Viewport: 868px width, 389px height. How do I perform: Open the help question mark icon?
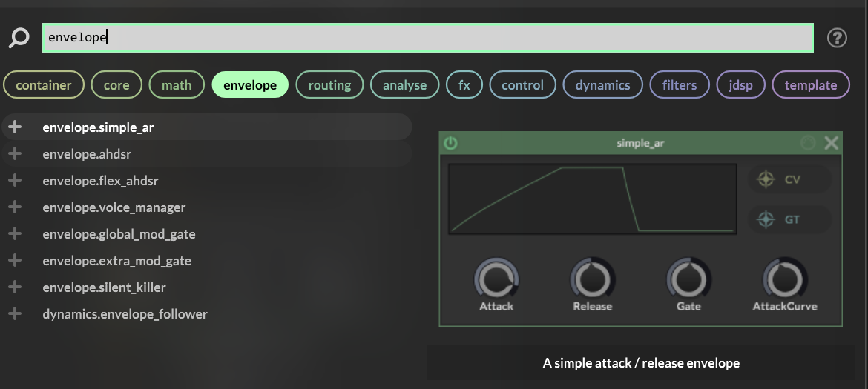[837, 38]
